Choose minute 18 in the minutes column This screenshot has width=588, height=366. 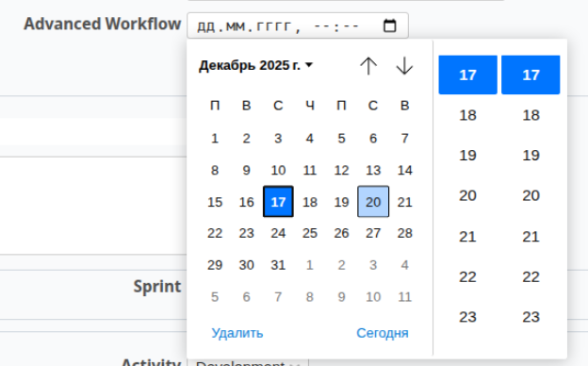(531, 115)
